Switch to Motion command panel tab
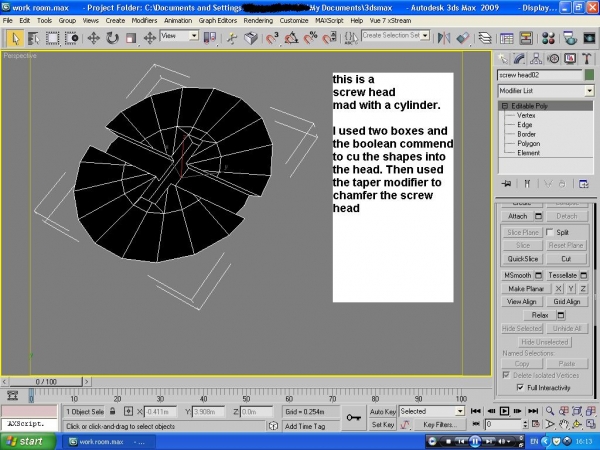 point(553,59)
